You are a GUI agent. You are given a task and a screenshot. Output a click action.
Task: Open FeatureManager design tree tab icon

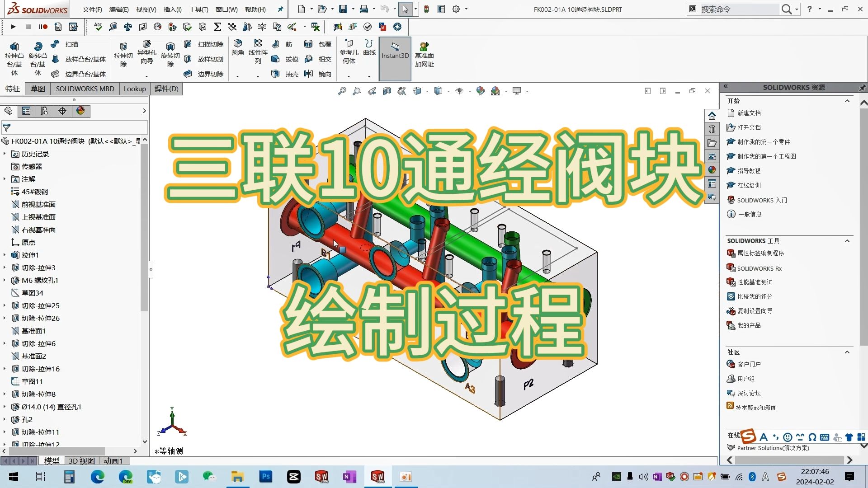[9, 111]
